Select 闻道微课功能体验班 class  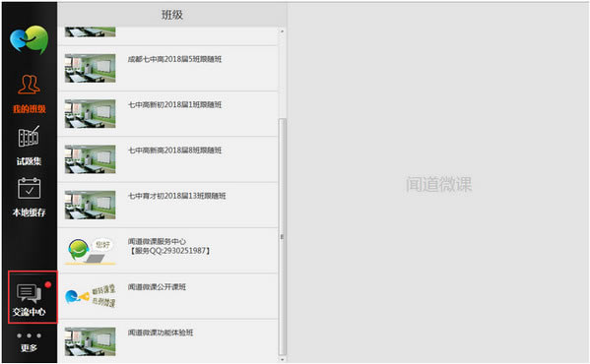tap(168, 341)
